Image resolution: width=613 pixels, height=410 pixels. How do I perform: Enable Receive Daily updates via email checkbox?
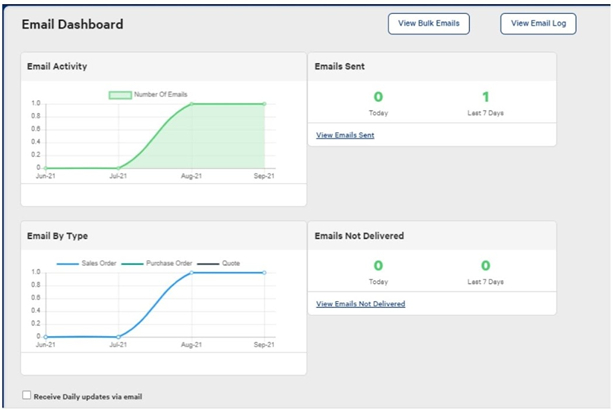coord(26,396)
